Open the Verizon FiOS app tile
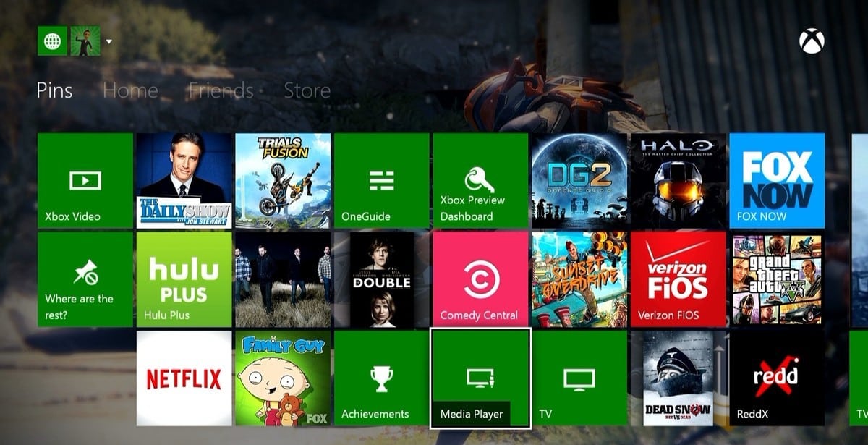 pos(678,279)
